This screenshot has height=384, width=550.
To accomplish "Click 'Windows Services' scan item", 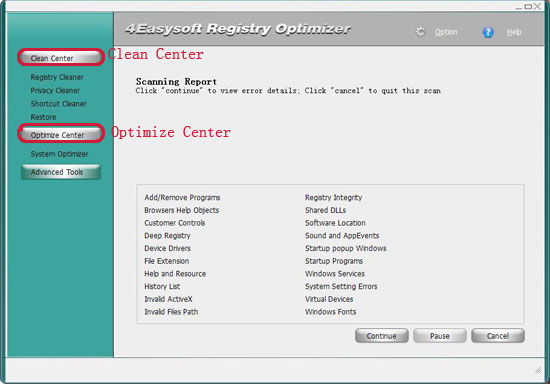I will (335, 274).
